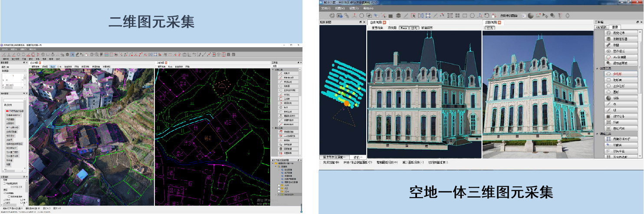
Task: Toggle the Mesh button in 3D stereo view
Action: (x=403, y=28)
